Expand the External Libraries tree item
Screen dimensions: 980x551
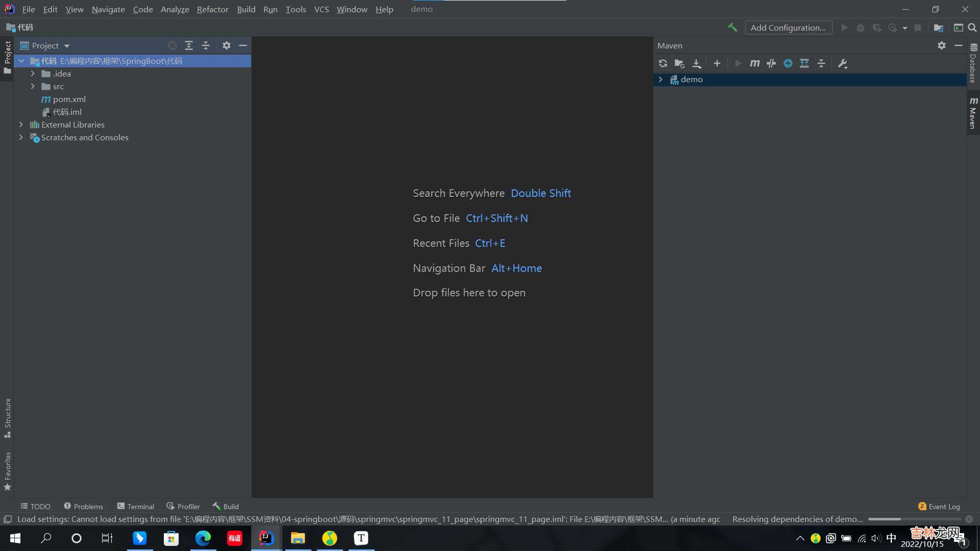pos(21,124)
